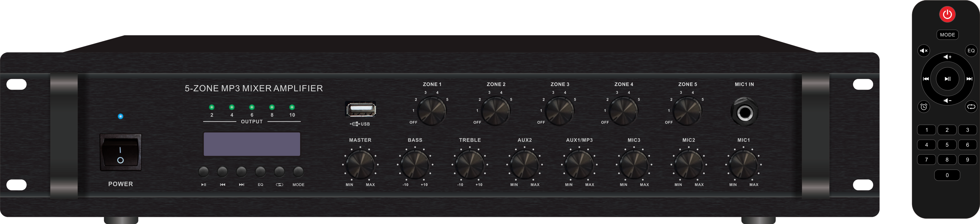Tap the previous track button on the remote
The height and width of the screenshot is (224, 980).
(x=926, y=79)
